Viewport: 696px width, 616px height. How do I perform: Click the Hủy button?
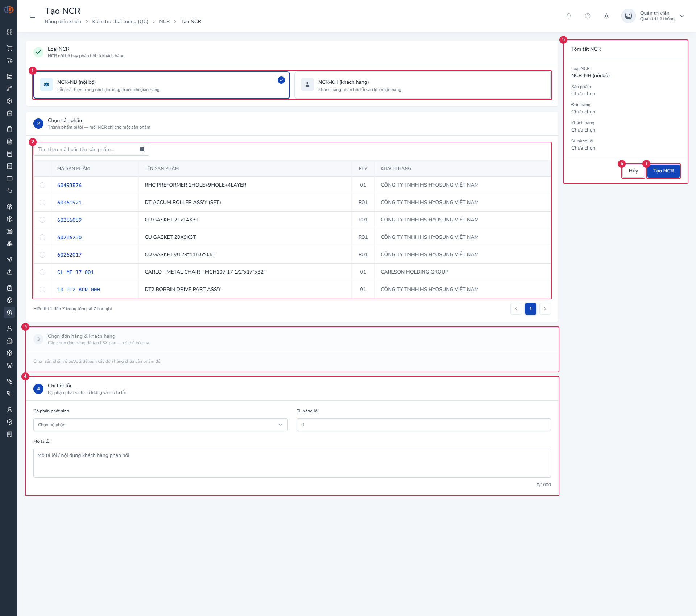pos(633,171)
